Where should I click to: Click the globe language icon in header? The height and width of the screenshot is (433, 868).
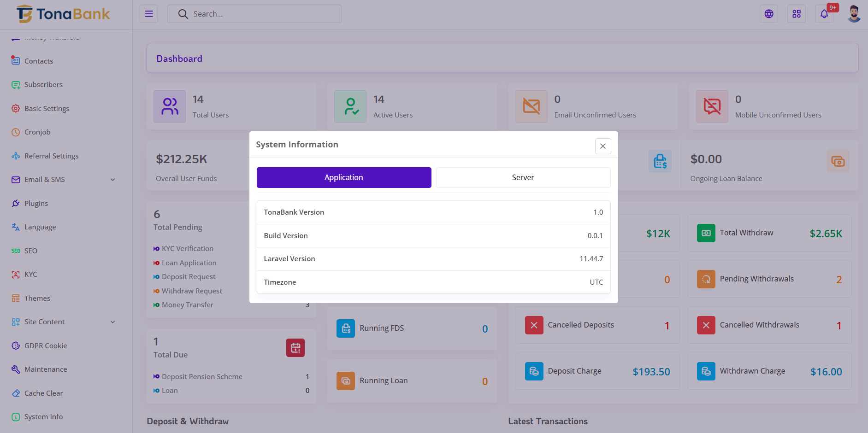pos(768,14)
